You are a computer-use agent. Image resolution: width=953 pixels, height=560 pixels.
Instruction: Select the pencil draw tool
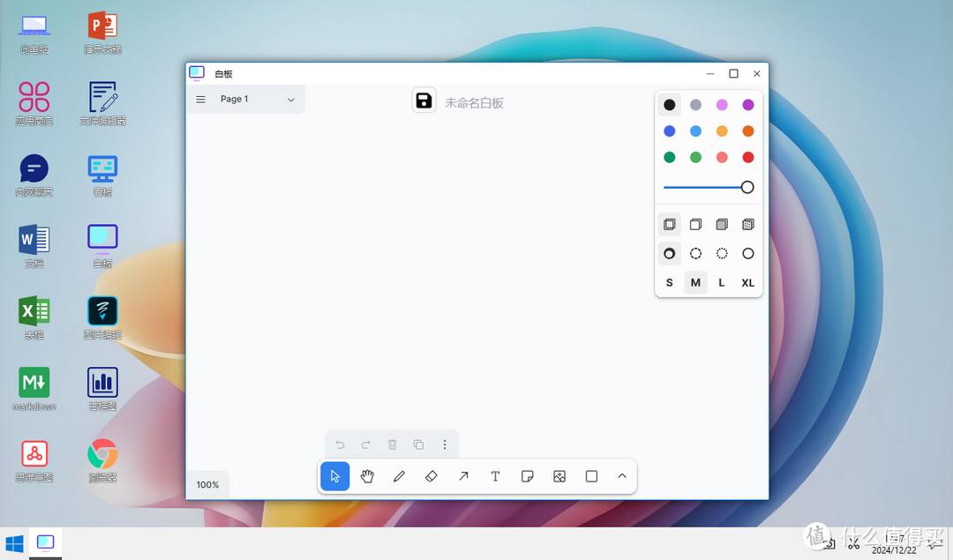(399, 476)
